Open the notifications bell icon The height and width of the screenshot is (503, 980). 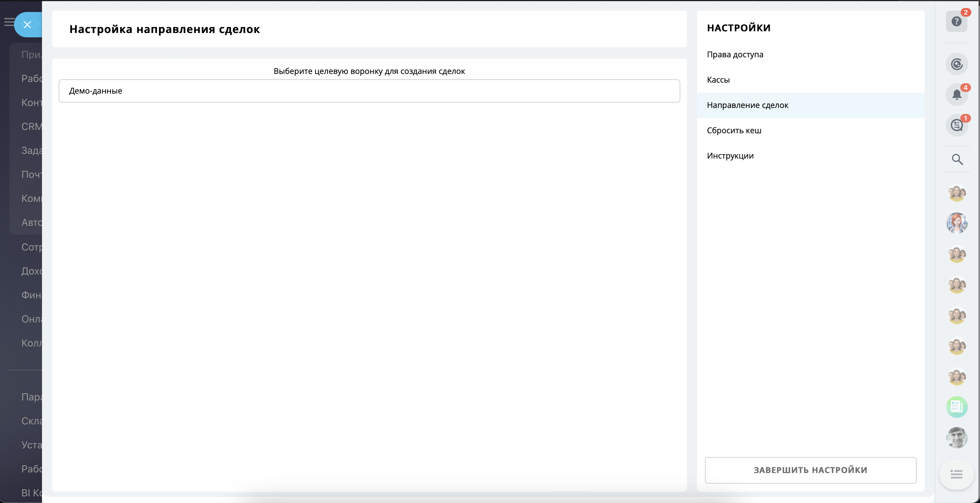coord(956,94)
